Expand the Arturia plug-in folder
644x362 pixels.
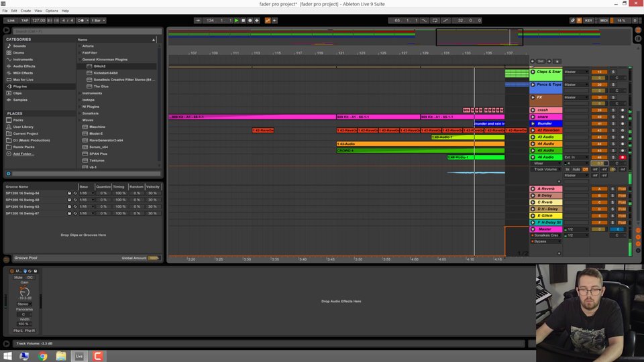79,46
